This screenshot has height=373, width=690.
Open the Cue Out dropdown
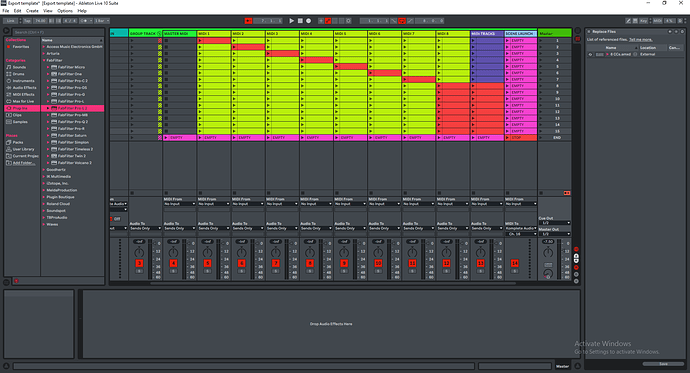click(x=554, y=223)
